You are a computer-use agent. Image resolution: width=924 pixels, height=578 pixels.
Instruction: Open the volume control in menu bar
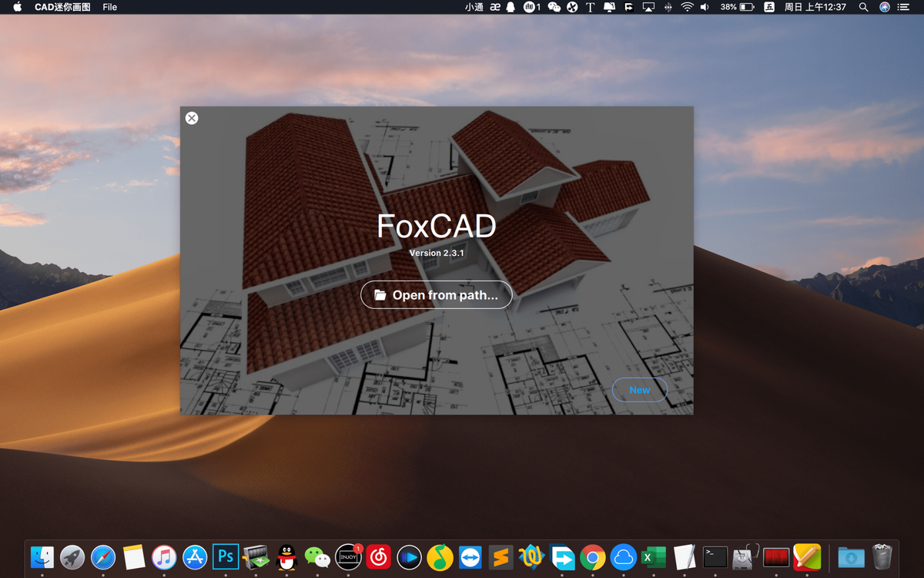705,7
